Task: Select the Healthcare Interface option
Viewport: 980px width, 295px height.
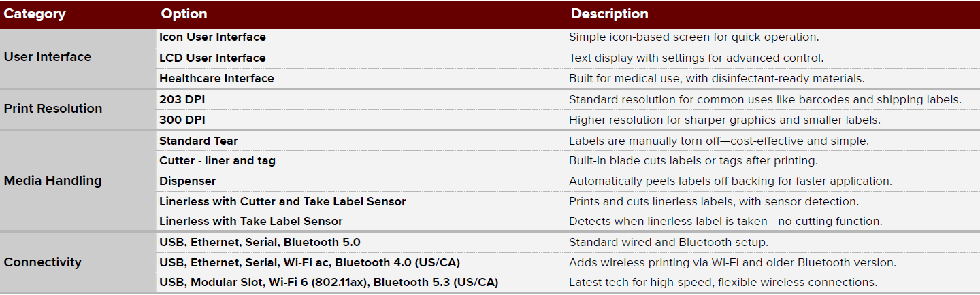Action: pos(216,78)
